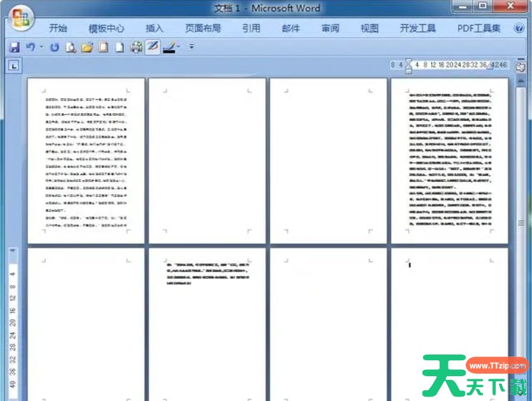Expand the Customize Quick Access Toolbar menu
Screen dimensions: 532x401
[191, 47]
